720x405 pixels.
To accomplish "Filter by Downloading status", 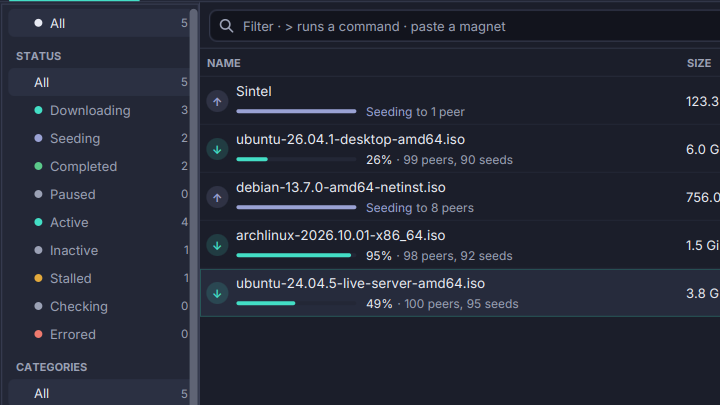I will [99, 110].
